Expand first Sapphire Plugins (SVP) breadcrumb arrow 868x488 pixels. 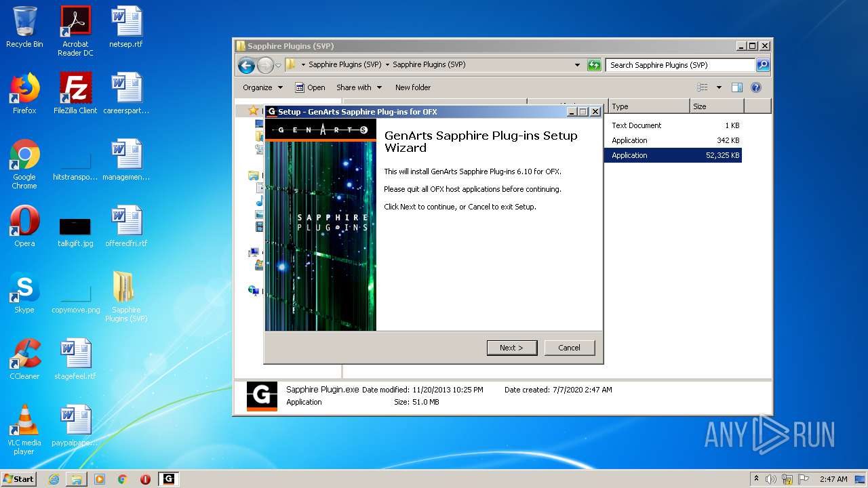coord(387,65)
